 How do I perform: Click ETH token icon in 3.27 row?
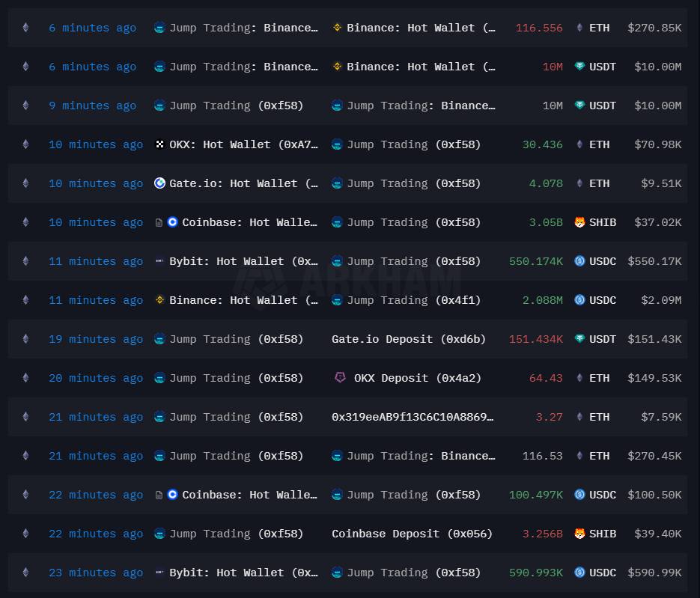point(579,417)
